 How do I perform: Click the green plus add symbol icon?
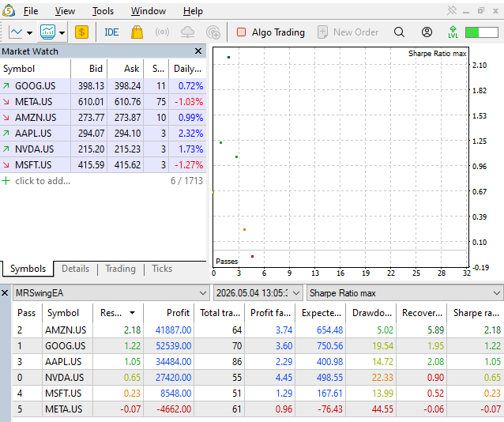tap(6, 180)
